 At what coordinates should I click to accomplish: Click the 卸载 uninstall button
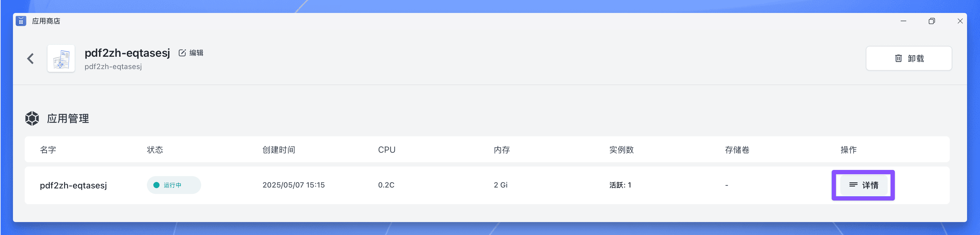pos(908,58)
